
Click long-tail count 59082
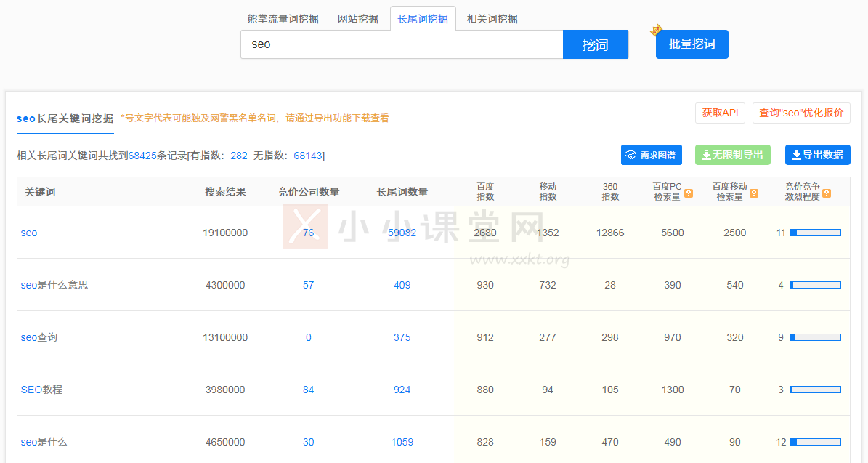402,233
